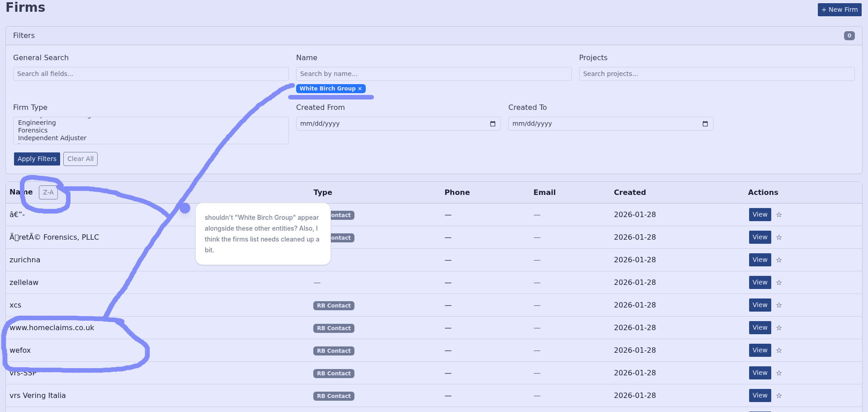This screenshot has width=868, height=412.
Task: View the wefox firm details
Action: click(x=759, y=350)
